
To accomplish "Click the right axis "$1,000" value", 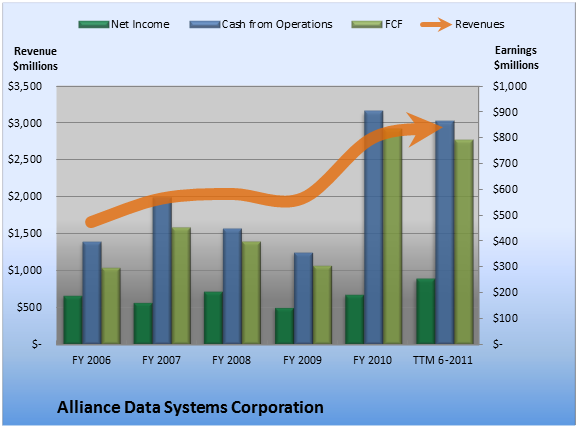I will (x=510, y=86).
